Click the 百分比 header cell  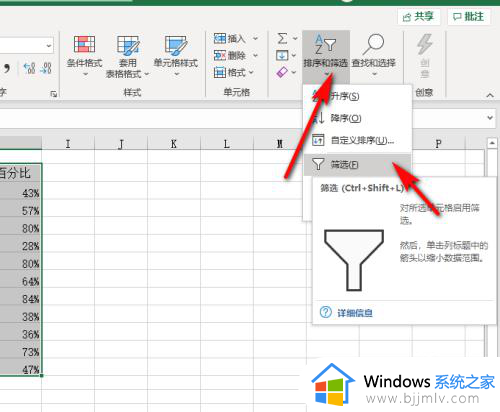21,173
